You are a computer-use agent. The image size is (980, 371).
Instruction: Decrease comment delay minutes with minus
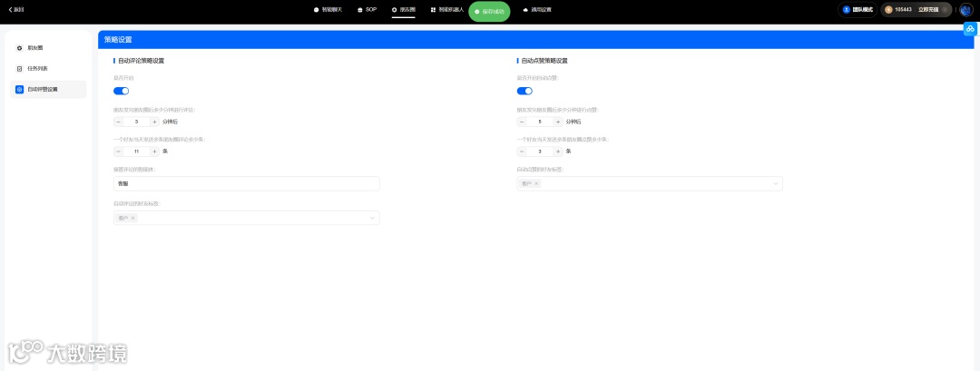[x=118, y=122]
